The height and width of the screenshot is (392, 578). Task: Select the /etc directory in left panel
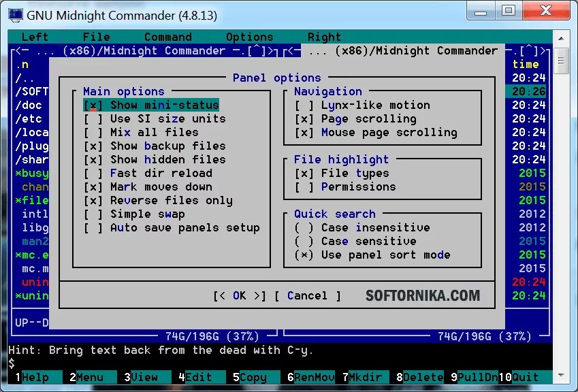tap(29, 119)
